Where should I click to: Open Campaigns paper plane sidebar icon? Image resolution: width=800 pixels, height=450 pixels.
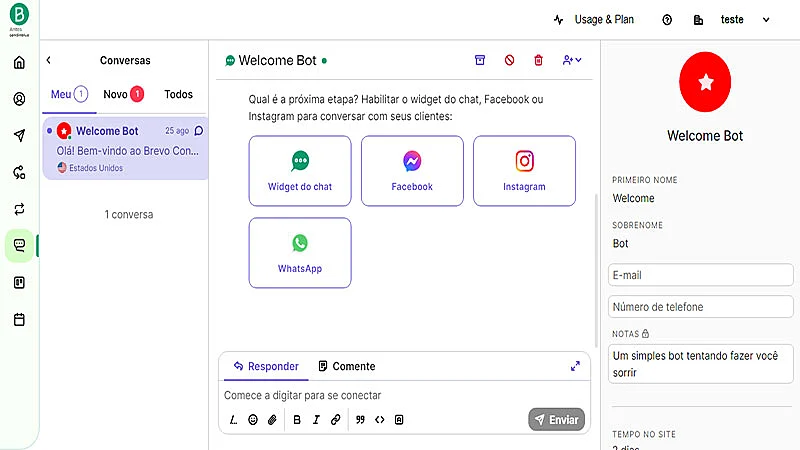[19, 136]
